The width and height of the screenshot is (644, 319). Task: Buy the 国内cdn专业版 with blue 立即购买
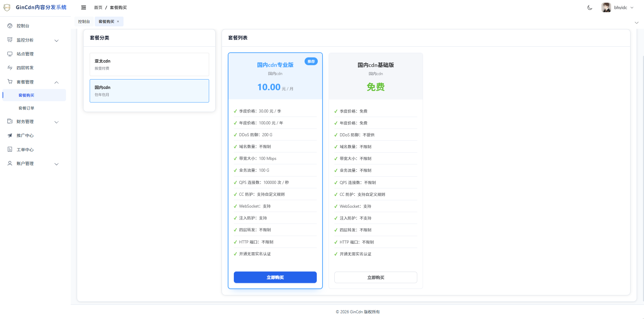(275, 277)
